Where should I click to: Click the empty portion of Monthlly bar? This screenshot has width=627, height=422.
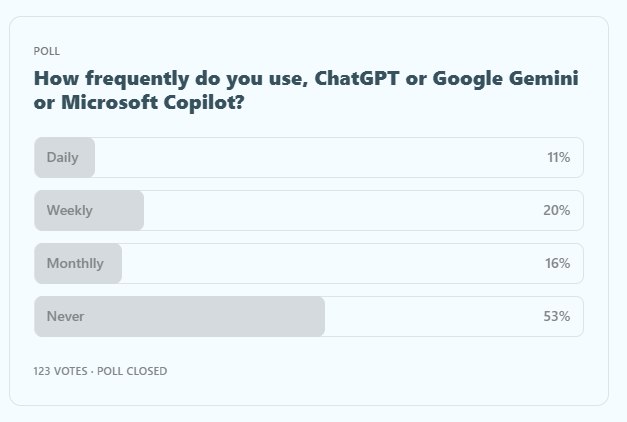pos(330,263)
